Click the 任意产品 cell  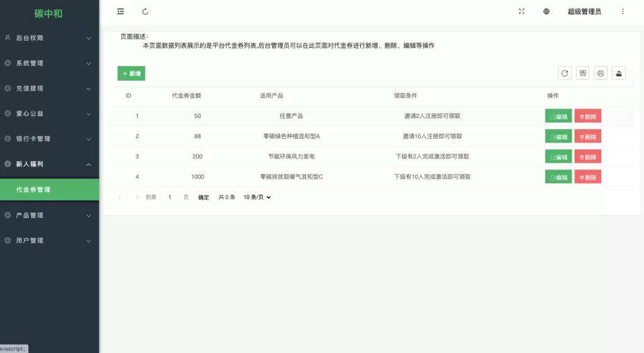(x=291, y=116)
